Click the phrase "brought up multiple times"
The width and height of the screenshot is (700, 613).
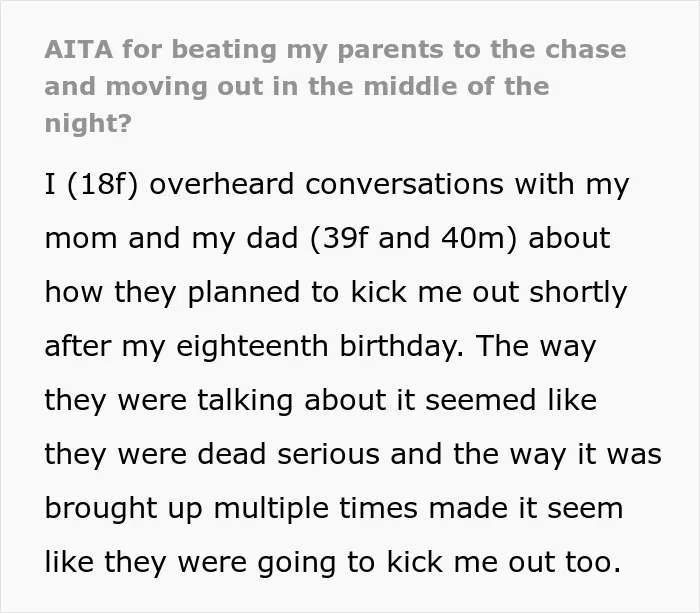[231, 509]
